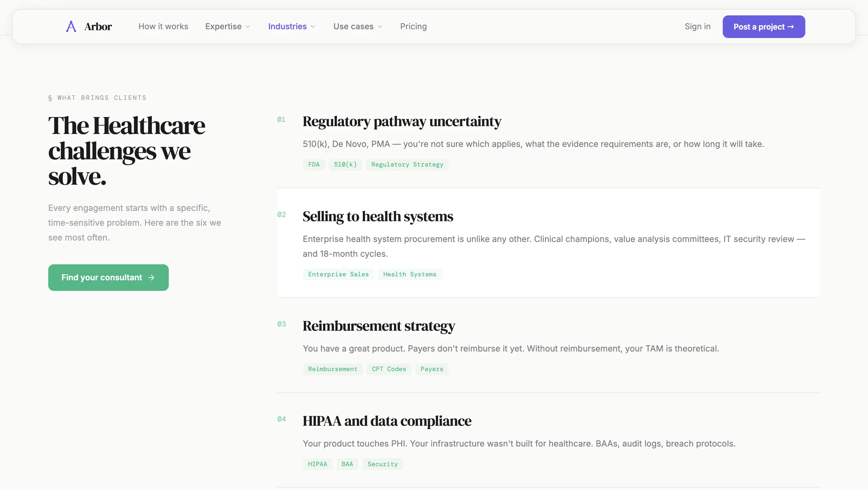Select the FDA tag
The width and height of the screenshot is (868, 490).
[x=314, y=164]
